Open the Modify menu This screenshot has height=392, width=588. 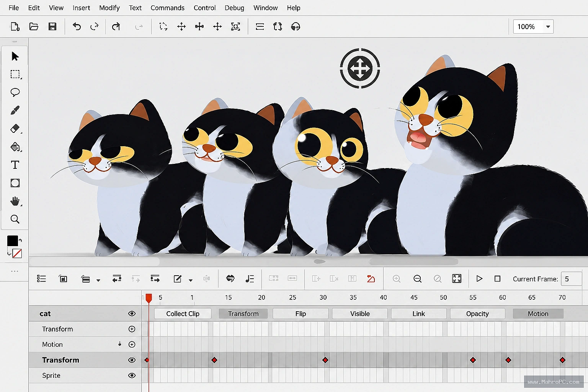click(x=109, y=8)
